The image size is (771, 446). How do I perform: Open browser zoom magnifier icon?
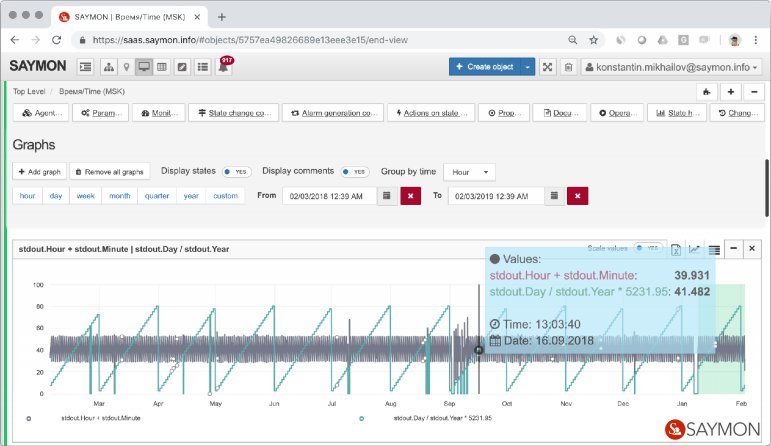pos(572,40)
